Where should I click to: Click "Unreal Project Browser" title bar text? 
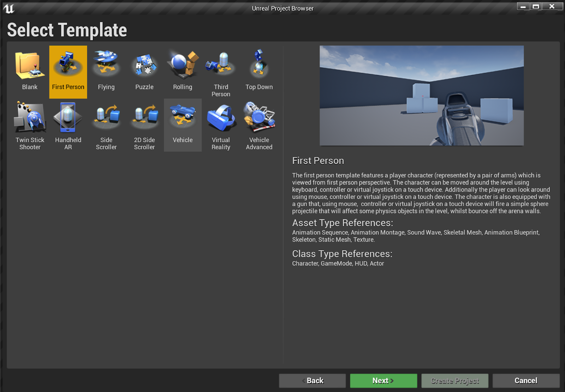pyautogui.click(x=282, y=8)
